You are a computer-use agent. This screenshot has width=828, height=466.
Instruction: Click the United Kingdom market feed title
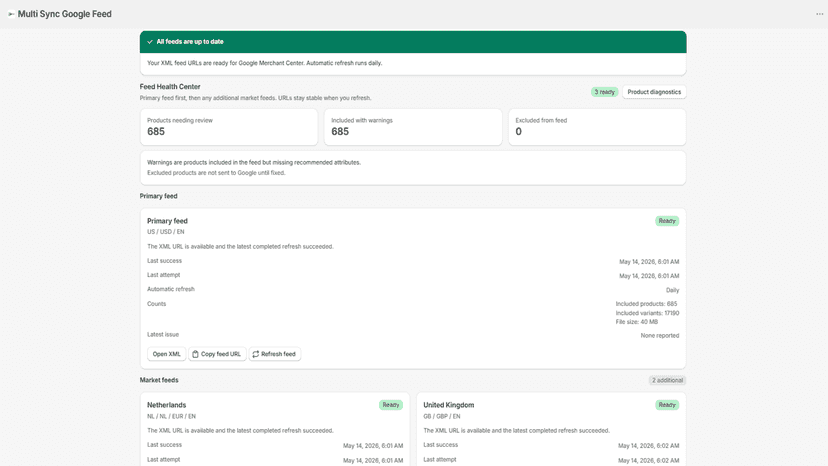448,405
